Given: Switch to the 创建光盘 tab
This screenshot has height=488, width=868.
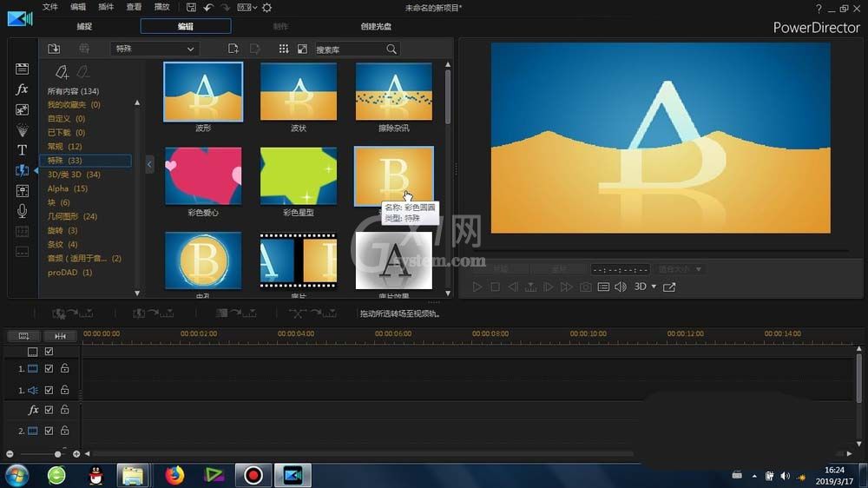Looking at the screenshot, I should 376,26.
